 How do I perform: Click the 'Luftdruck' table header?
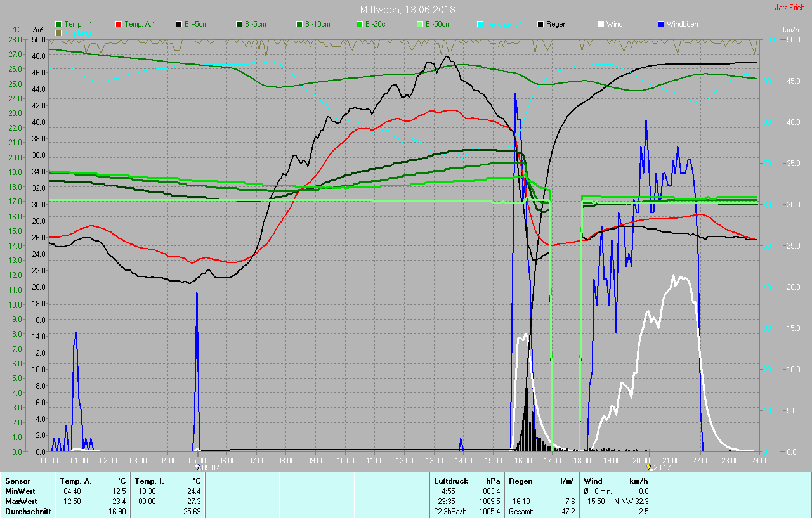(450, 481)
